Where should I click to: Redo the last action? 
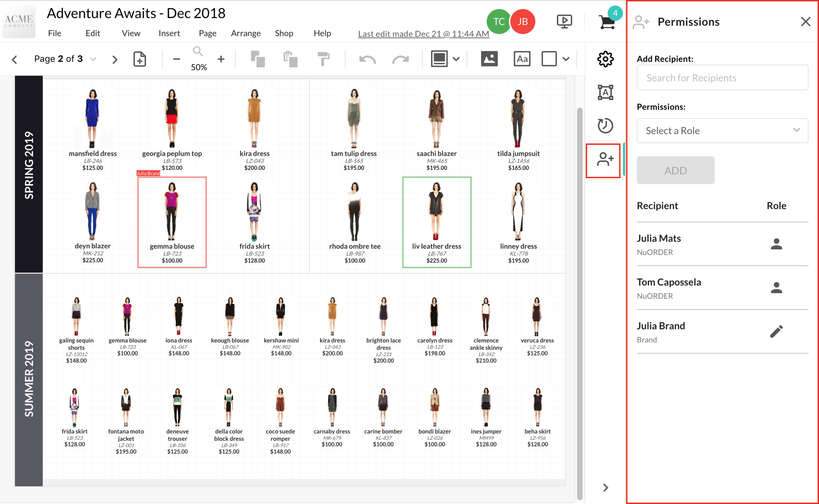tap(400, 60)
